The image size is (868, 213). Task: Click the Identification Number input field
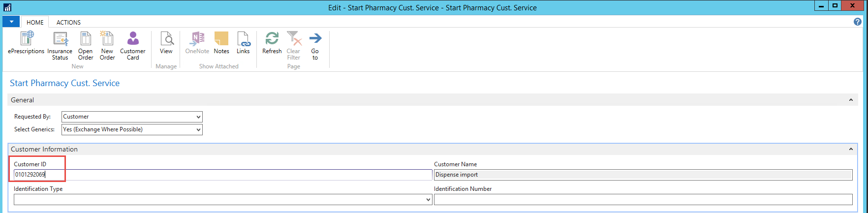pos(643,199)
